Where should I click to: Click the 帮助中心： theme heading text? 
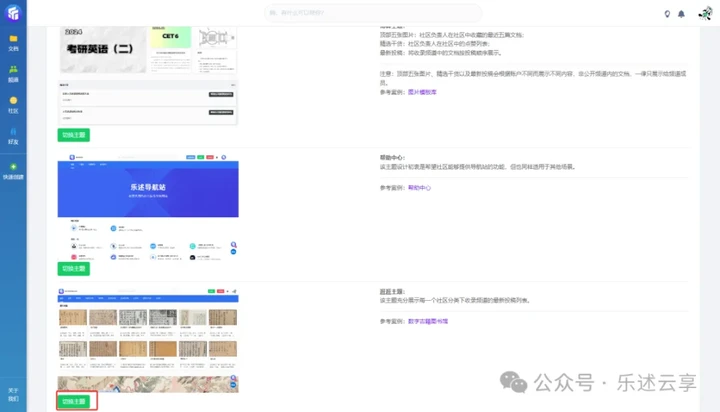pyautogui.click(x=393, y=158)
